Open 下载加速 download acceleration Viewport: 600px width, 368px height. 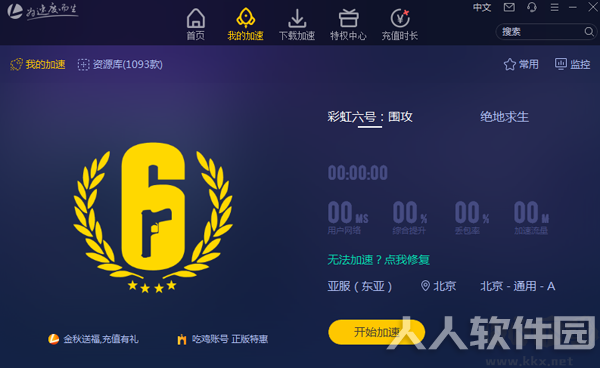click(297, 24)
